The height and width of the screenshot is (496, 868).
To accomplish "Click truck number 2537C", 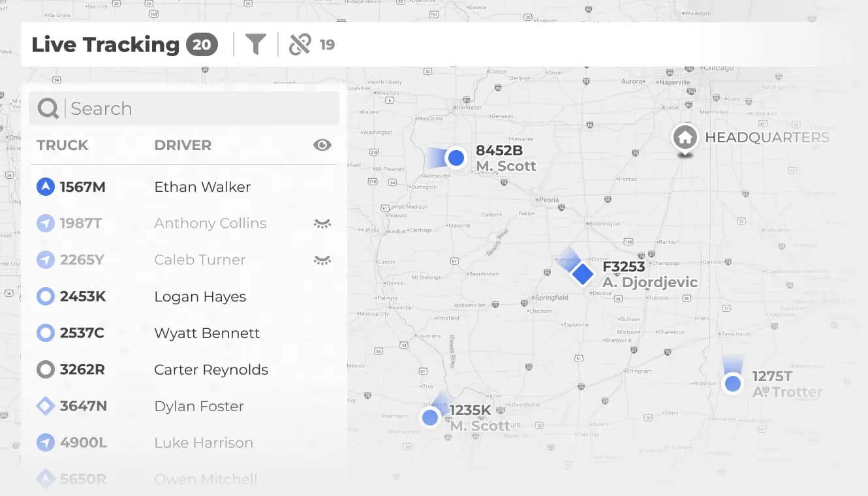I will point(82,333).
